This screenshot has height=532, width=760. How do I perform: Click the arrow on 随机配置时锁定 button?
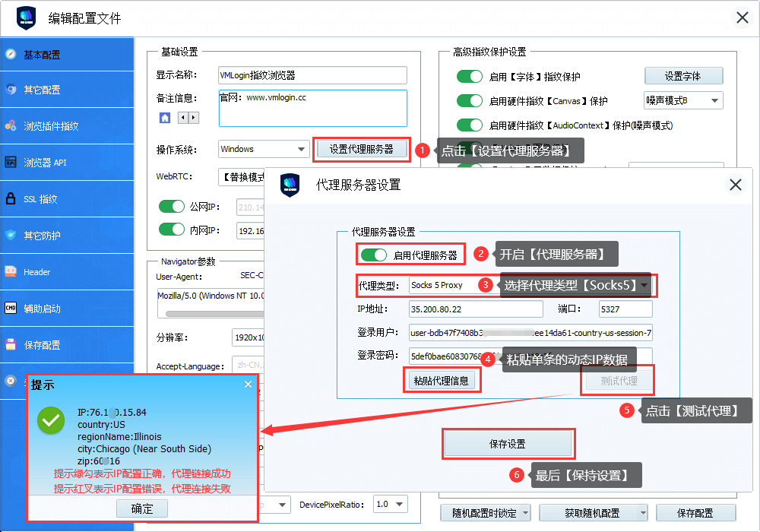(525, 512)
